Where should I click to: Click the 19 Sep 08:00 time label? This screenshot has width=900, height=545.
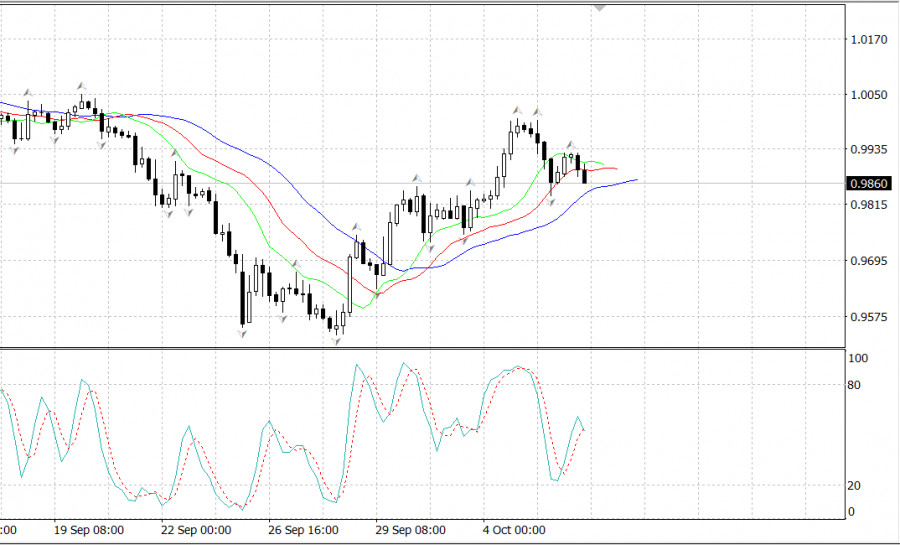[89, 530]
